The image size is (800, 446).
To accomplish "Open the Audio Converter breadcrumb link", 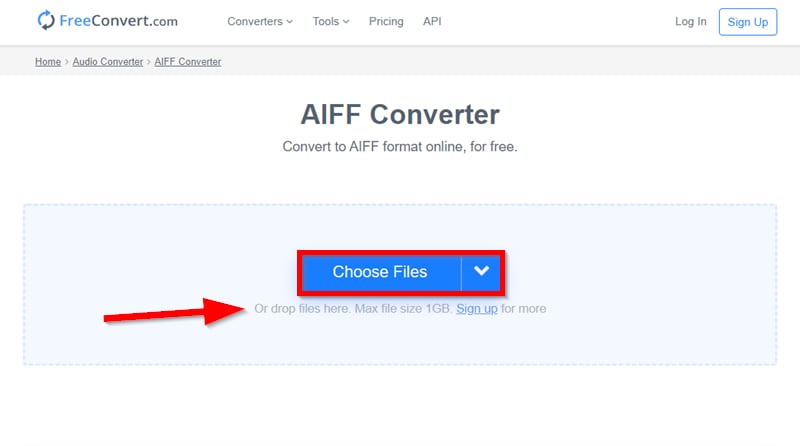I will [109, 62].
